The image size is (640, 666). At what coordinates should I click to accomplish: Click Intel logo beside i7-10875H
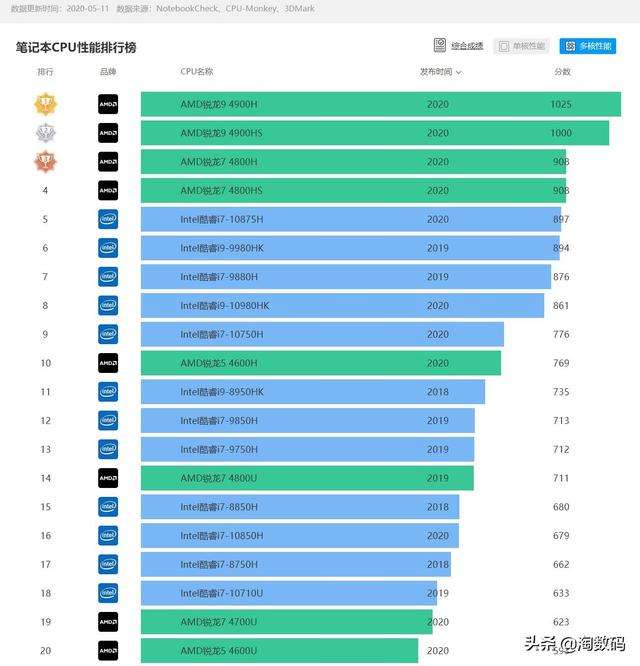point(108,220)
